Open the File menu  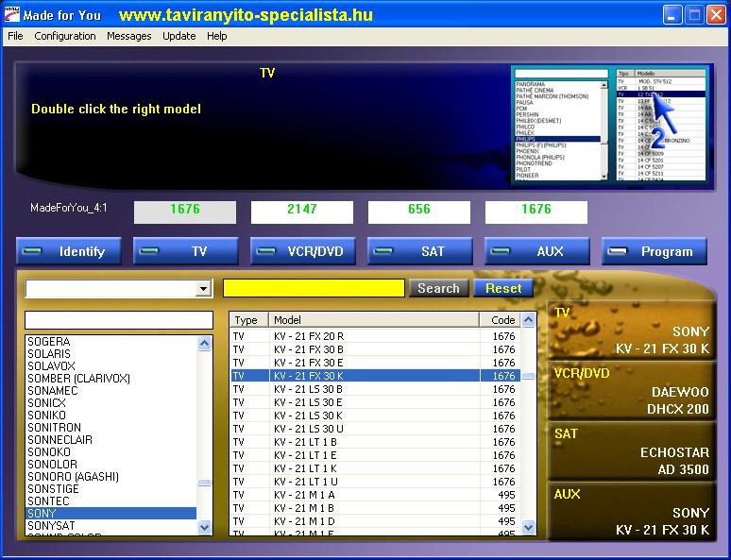tap(15, 36)
